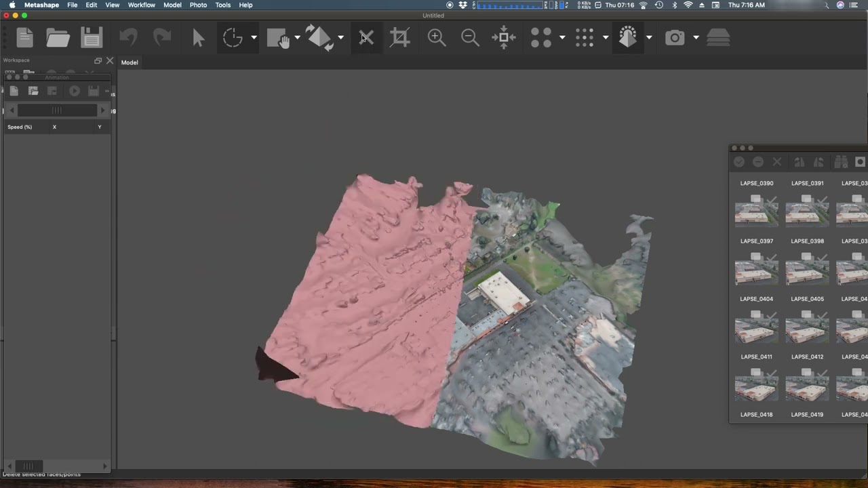Expand the Move Region tool dropdown
This screenshot has width=868, height=488.
click(x=297, y=38)
